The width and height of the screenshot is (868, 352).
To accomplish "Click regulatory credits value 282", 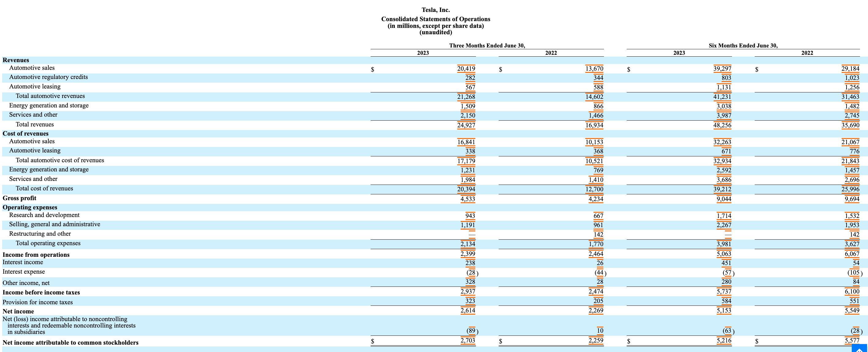I will (x=470, y=78).
